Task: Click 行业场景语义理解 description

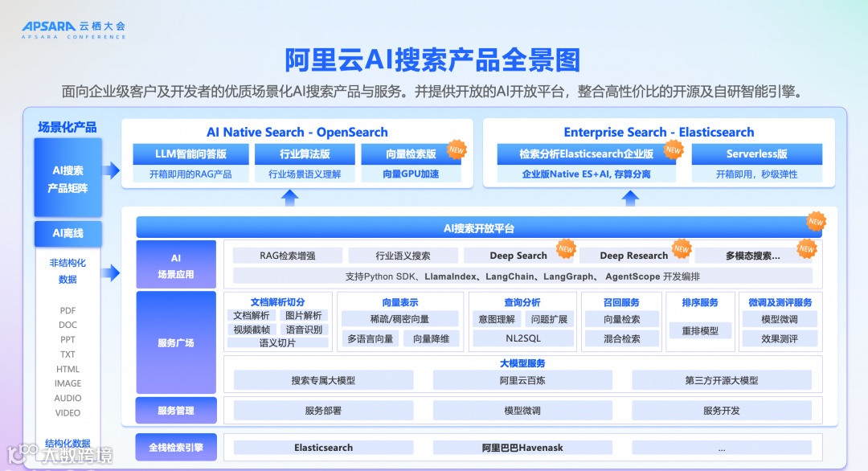Action: [x=305, y=174]
